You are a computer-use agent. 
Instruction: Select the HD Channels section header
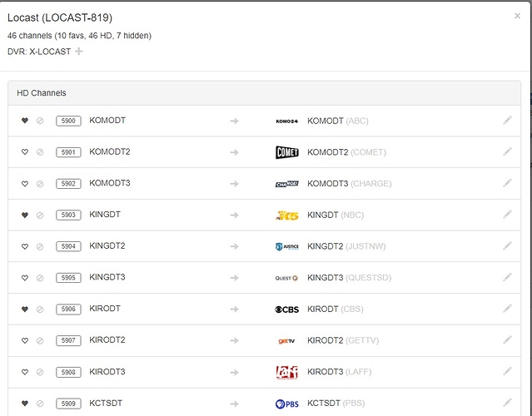pos(42,93)
